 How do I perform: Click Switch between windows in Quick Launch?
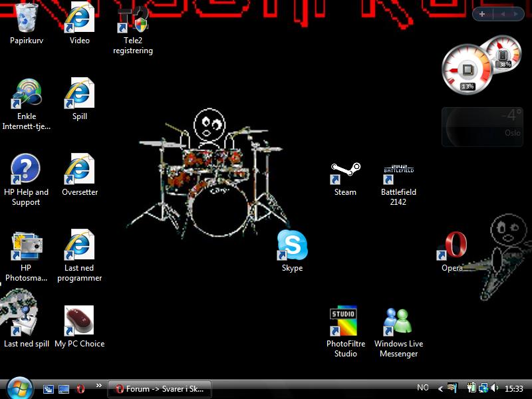(48, 389)
